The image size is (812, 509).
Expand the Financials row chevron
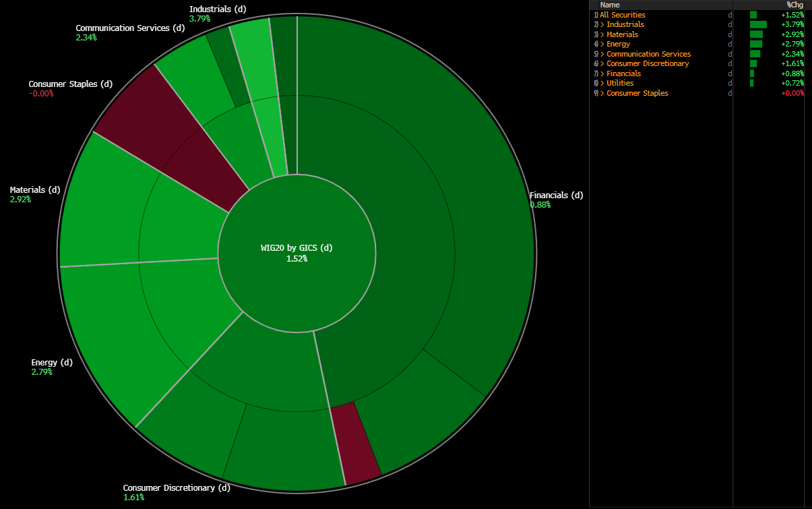click(x=602, y=73)
